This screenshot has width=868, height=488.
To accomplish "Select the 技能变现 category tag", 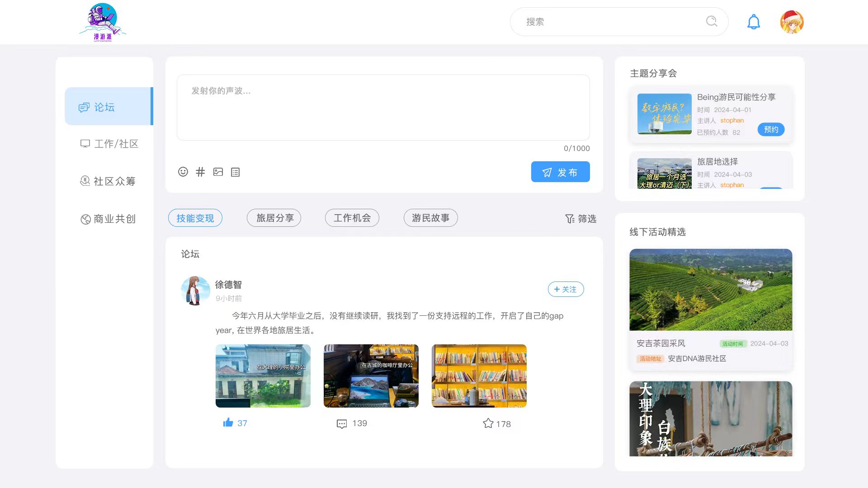I will (195, 218).
